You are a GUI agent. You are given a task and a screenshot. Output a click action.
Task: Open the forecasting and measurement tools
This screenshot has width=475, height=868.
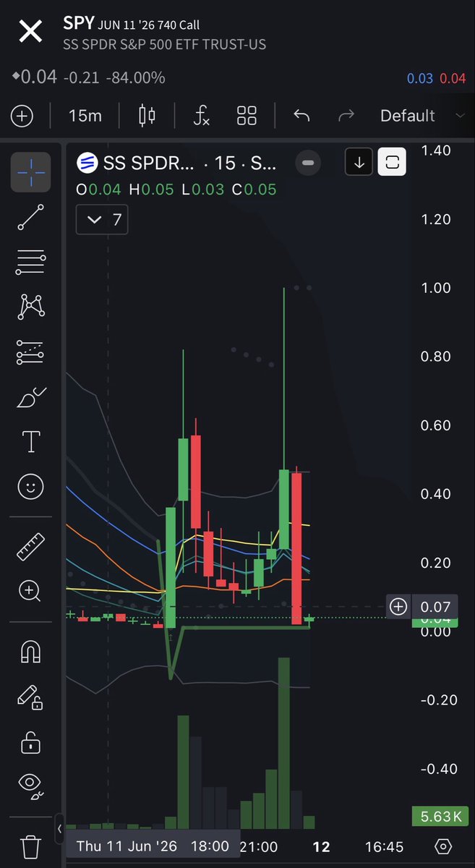[30, 352]
